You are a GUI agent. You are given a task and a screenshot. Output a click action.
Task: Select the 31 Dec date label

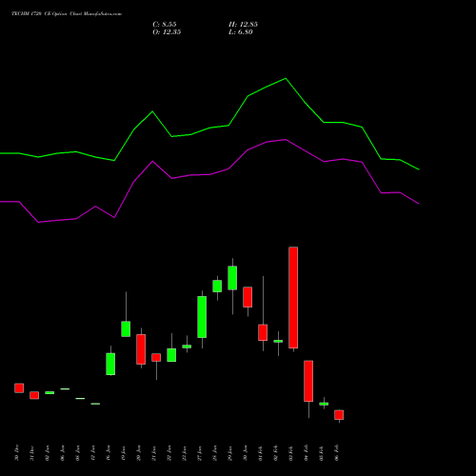[32, 453]
